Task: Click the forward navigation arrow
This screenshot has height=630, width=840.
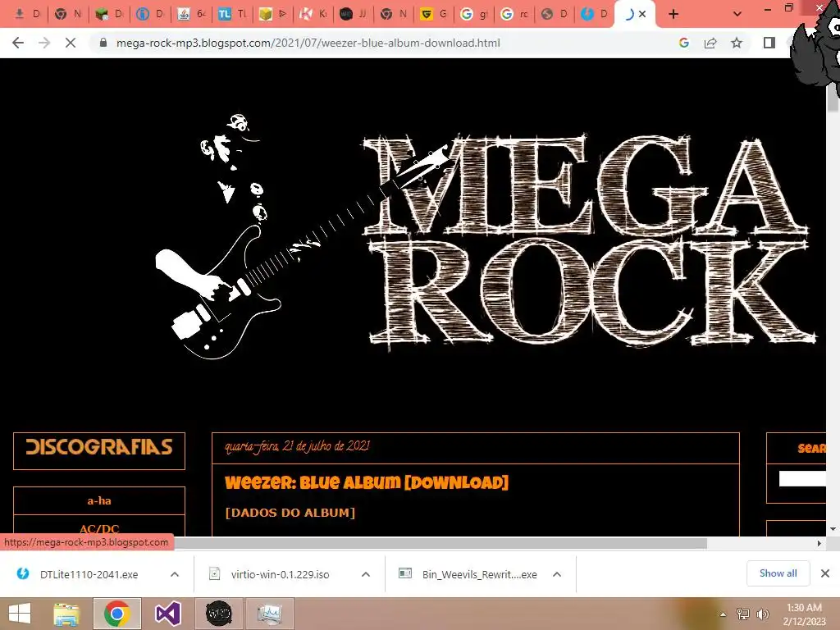Action: (x=44, y=43)
